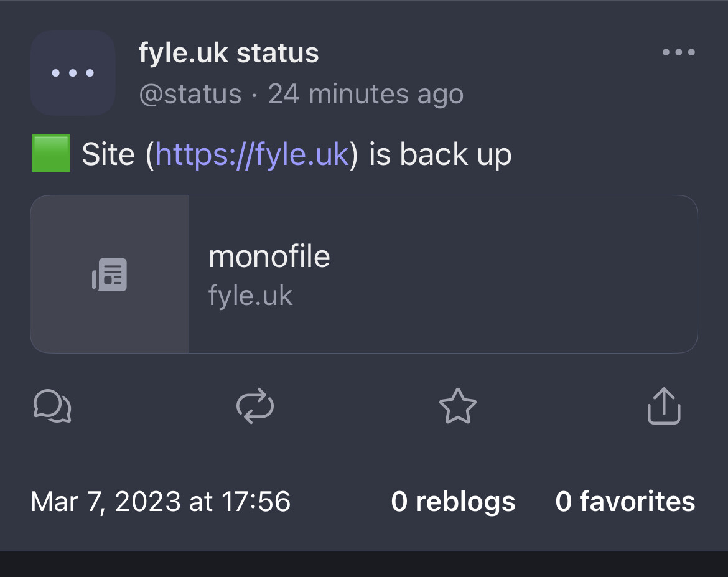Open the link card thumbnail placeholder
The height and width of the screenshot is (577, 728).
(x=110, y=274)
